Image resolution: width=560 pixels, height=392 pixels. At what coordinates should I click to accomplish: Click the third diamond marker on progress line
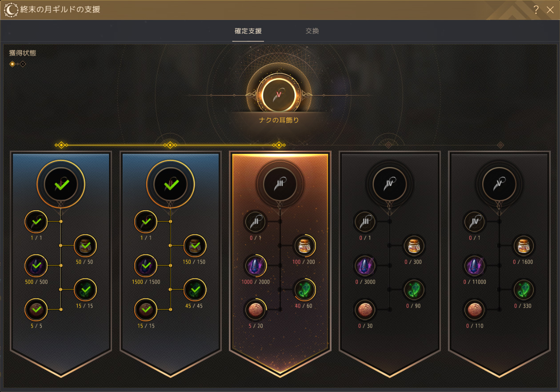click(x=279, y=145)
